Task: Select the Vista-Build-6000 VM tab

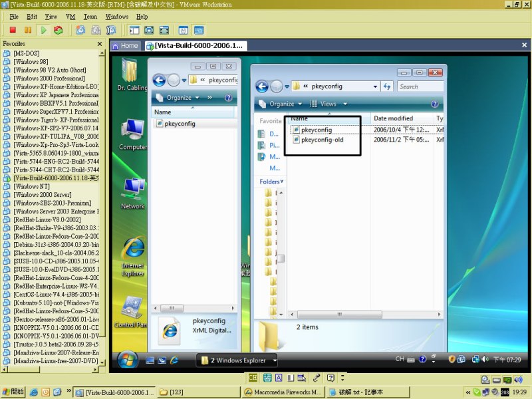Action: point(196,46)
